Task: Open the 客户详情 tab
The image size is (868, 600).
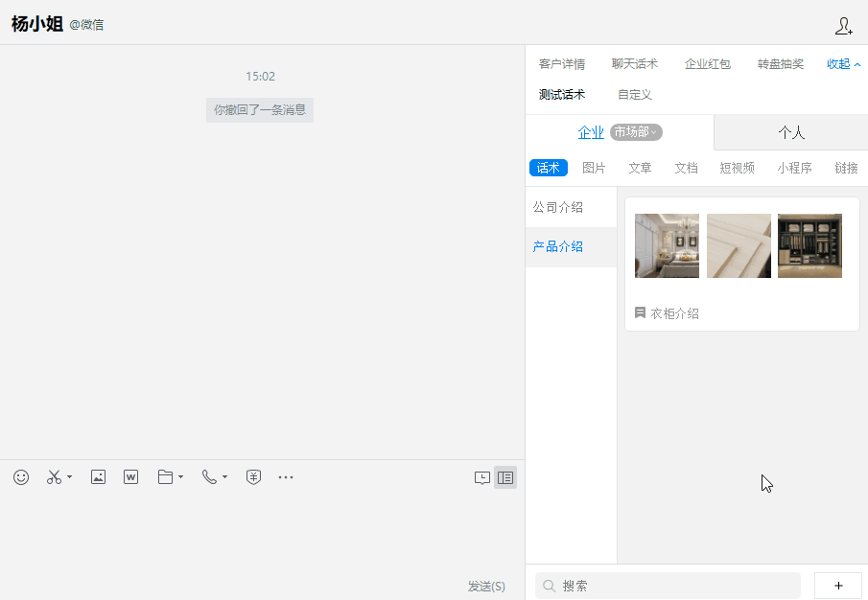Action: tap(562, 64)
